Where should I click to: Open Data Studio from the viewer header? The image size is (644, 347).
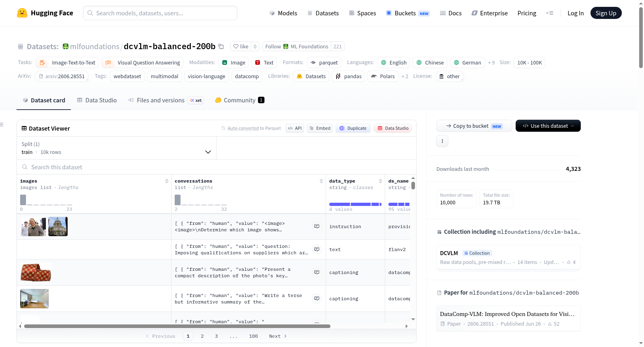point(393,128)
